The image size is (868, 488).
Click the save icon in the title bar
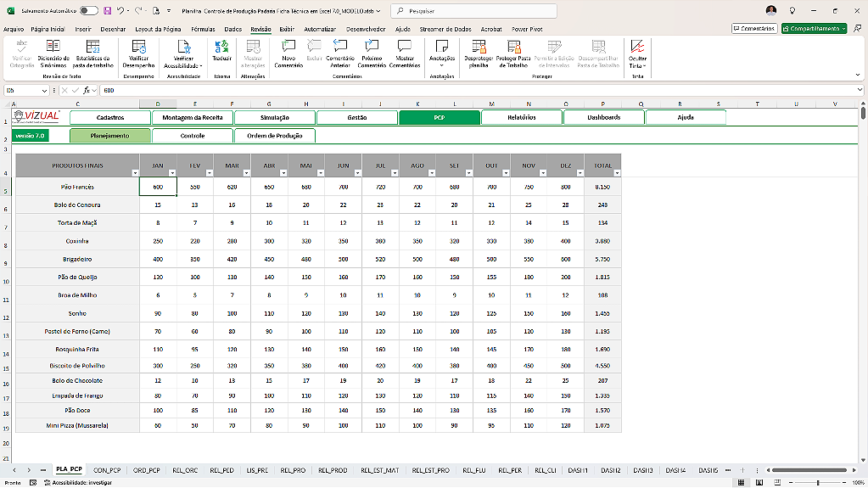pyautogui.click(x=108, y=11)
